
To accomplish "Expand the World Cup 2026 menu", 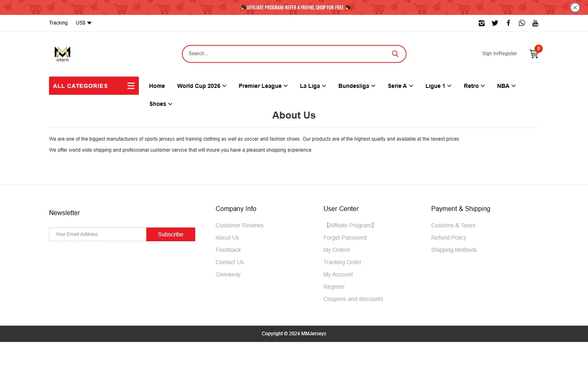I will pos(202,86).
